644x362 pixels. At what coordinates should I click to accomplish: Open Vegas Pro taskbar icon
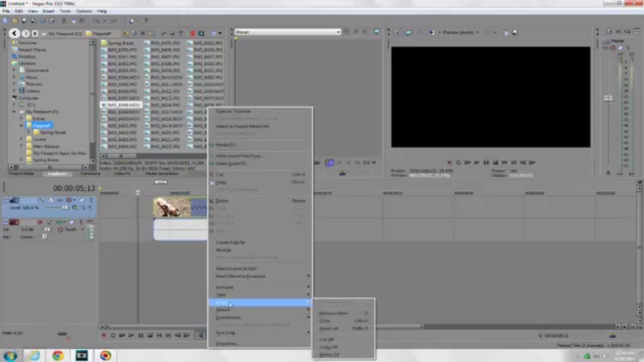pos(82,355)
